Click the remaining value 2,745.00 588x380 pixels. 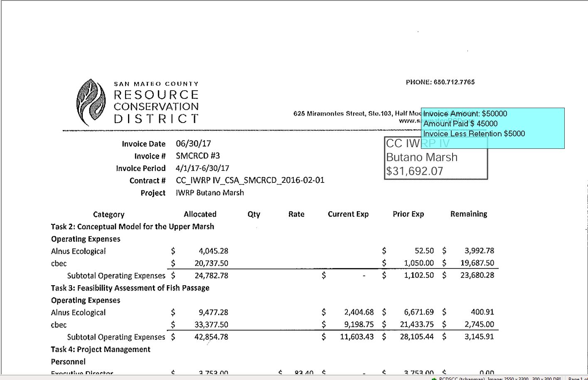click(x=479, y=324)
